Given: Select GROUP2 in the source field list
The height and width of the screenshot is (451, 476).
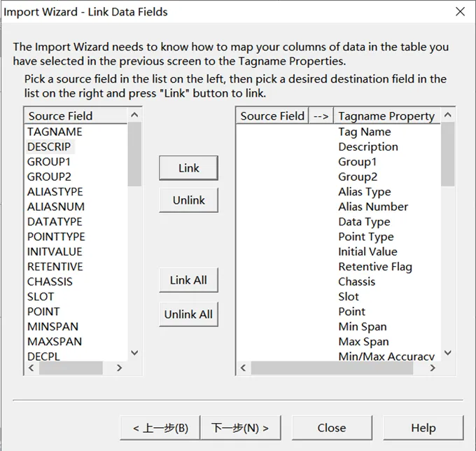Looking at the screenshot, I should point(49,176).
